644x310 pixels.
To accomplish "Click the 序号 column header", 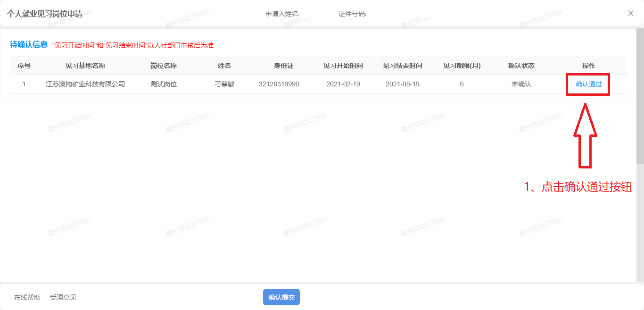I will pyautogui.click(x=24, y=66).
